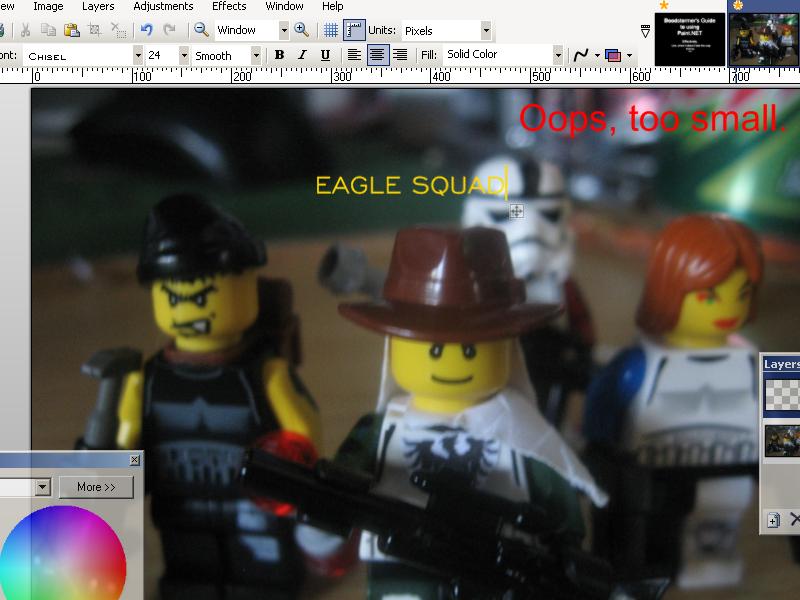Undo the last action
This screenshot has height=600, width=800.
coord(147,30)
